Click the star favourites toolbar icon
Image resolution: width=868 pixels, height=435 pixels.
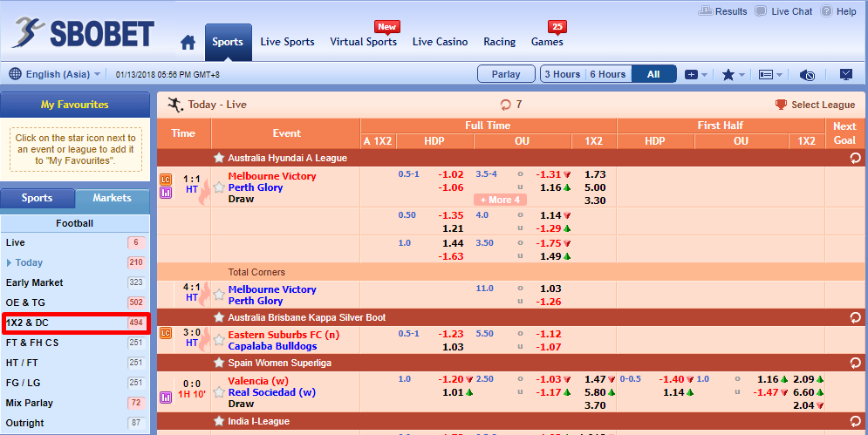pyautogui.click(x=728, y=75)
